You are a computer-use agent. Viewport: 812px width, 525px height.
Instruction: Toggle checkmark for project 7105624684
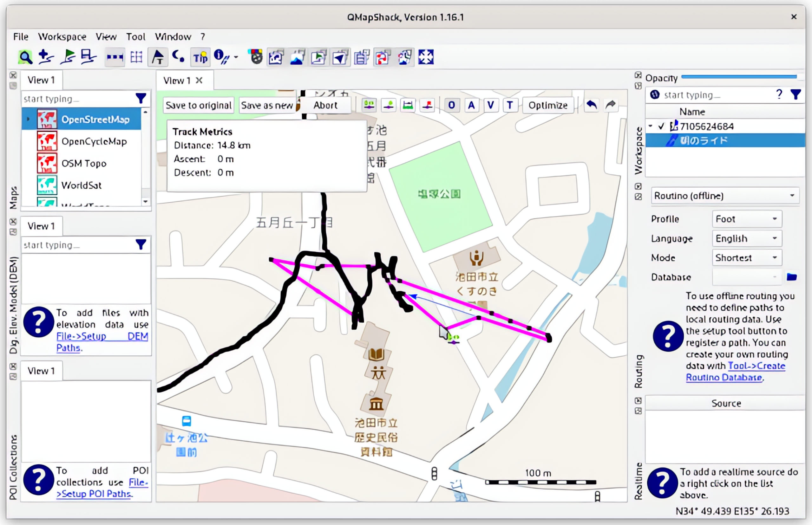coord(661,126)
